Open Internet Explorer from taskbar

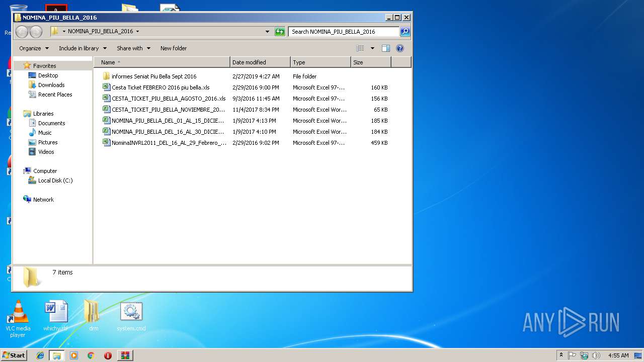pyautogui.click(x=40, y=355)
